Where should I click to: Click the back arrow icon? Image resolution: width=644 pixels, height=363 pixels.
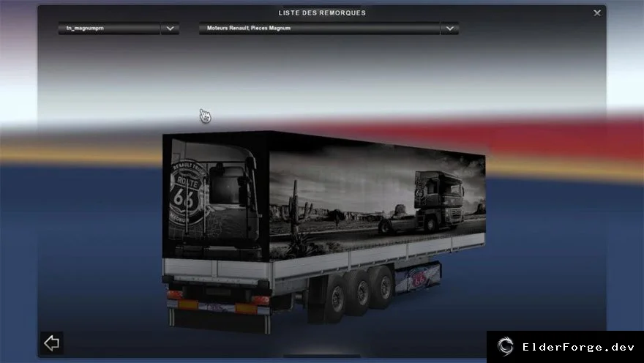52,343
